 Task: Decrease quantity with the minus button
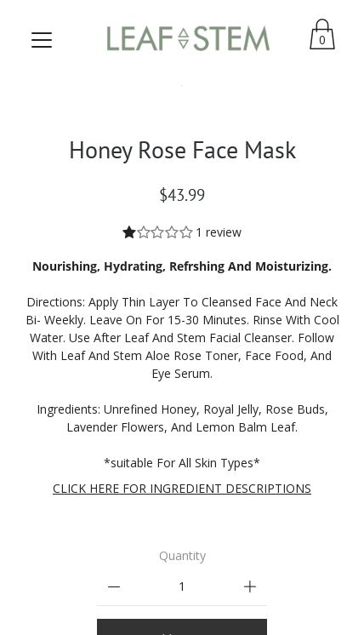(x=114, y=586)
